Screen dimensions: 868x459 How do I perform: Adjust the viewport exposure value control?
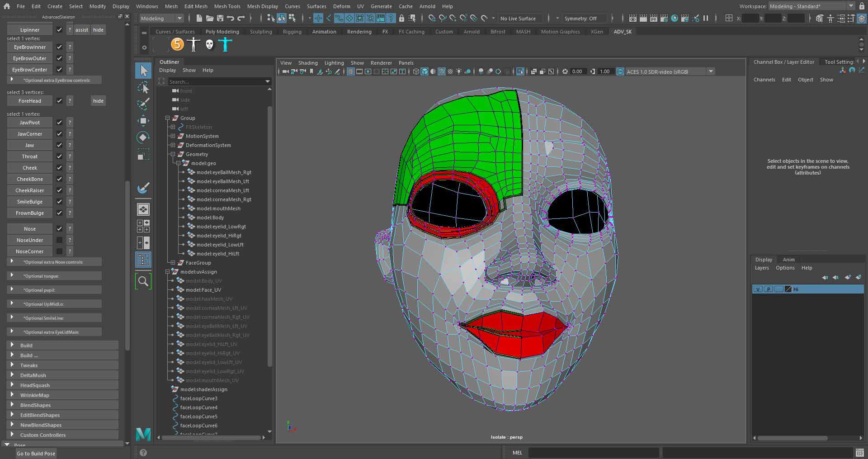(576, 71)
